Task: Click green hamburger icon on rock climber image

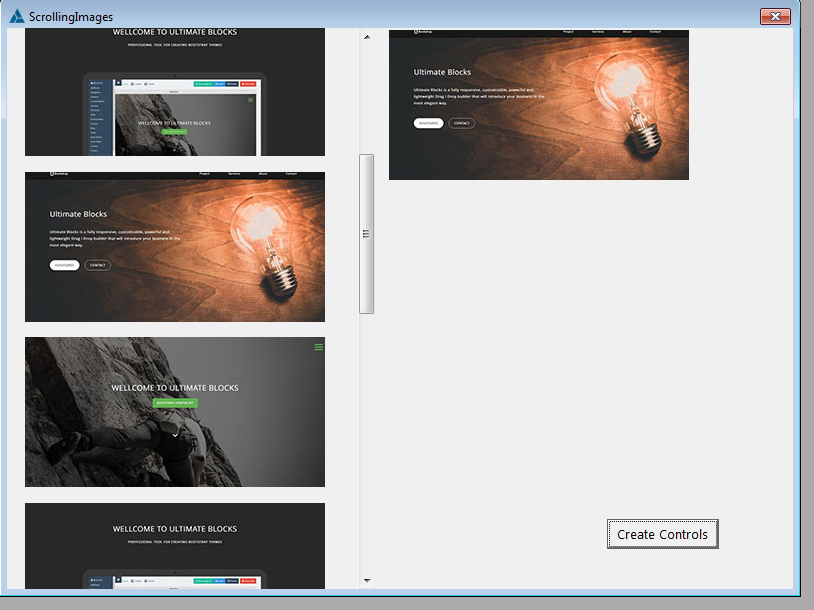Action: [319, 347]
